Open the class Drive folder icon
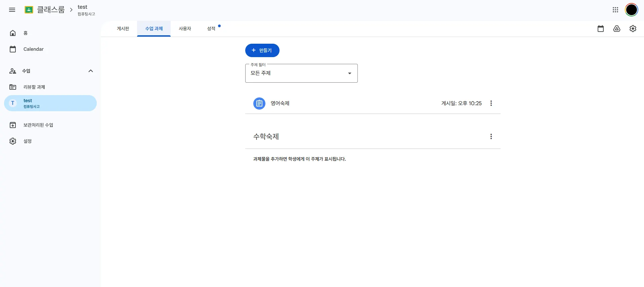The height and width of the screenshot is (287, 644). tap(617, 29)
